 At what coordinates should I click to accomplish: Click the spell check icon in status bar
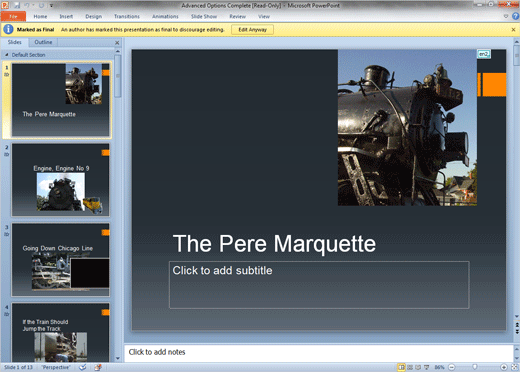[x=83, y=367]
